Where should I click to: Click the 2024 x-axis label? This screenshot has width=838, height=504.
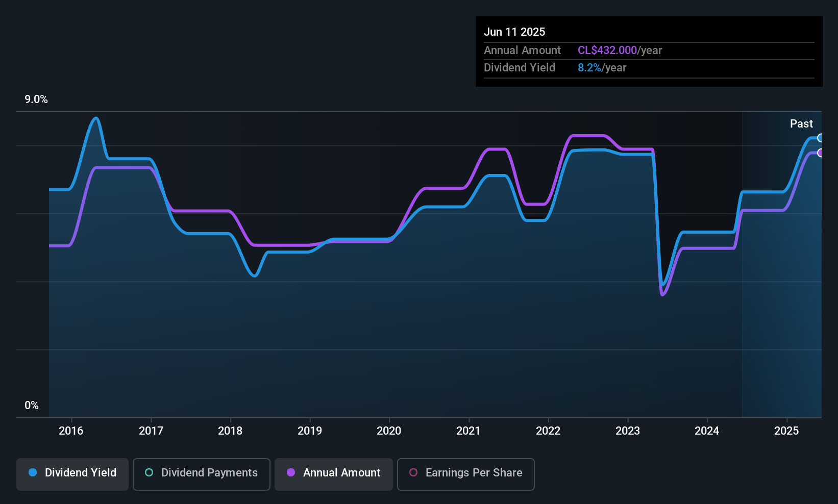click(707, 431)
